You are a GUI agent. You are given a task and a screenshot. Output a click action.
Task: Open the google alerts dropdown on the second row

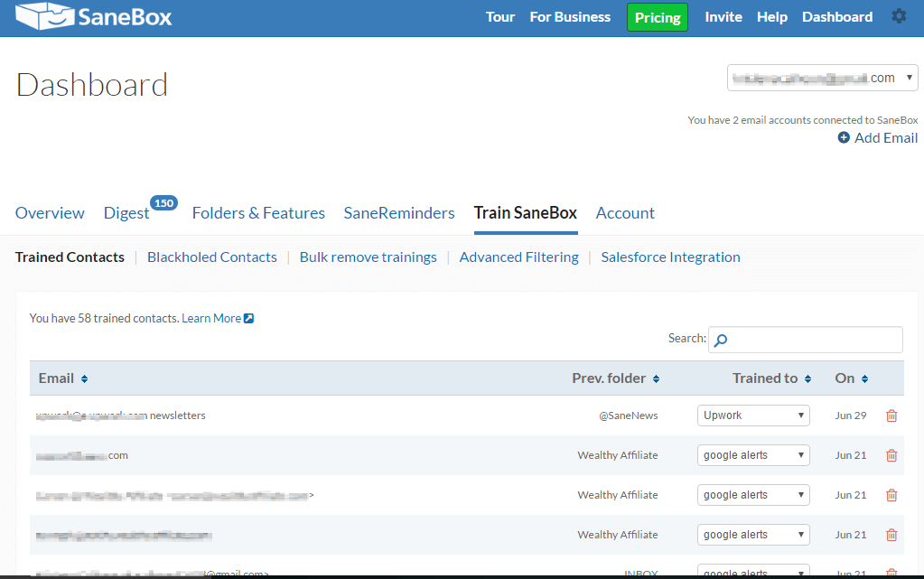752,455
